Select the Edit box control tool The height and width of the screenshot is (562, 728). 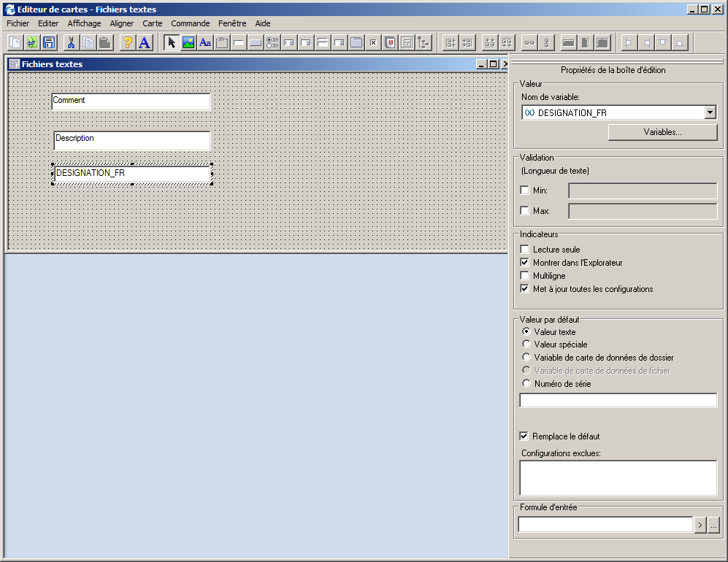pyautogui.click(x=239, y=42)
